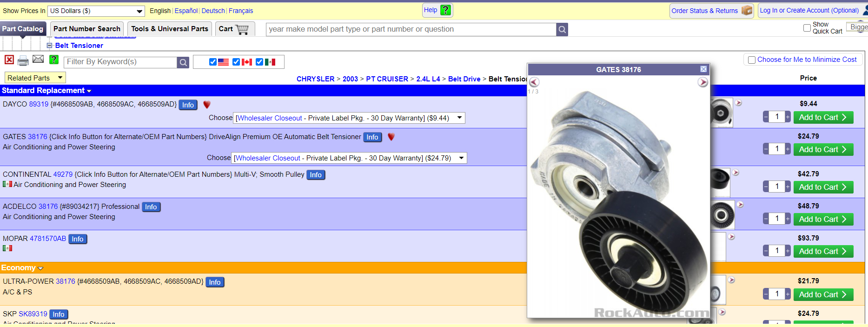
Task: Click in Filter By Keyword field
Action: [120, 62]
